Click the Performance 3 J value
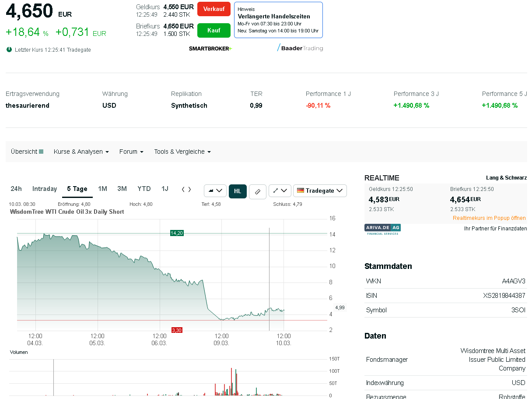Screen dimensions: 532x399 [411, 106]
